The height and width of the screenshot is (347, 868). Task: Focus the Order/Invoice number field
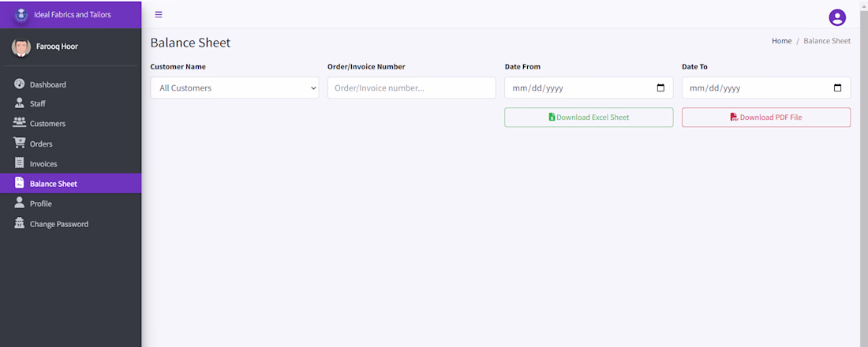pyautogui.click(x=411, y=88)
